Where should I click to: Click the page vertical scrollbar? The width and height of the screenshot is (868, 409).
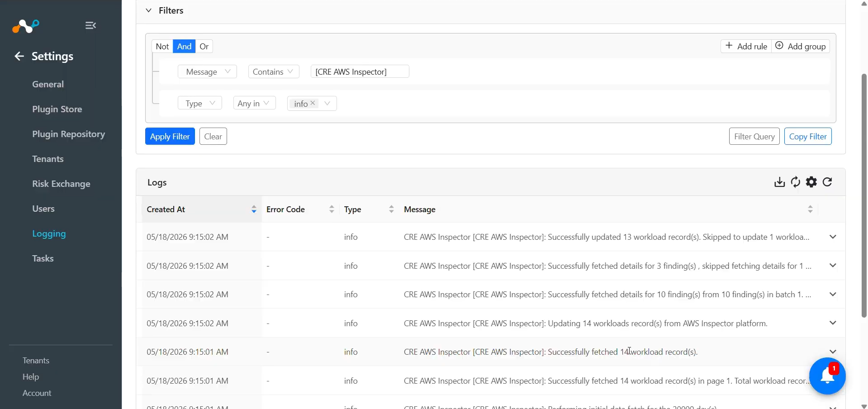tap(864, 195)
